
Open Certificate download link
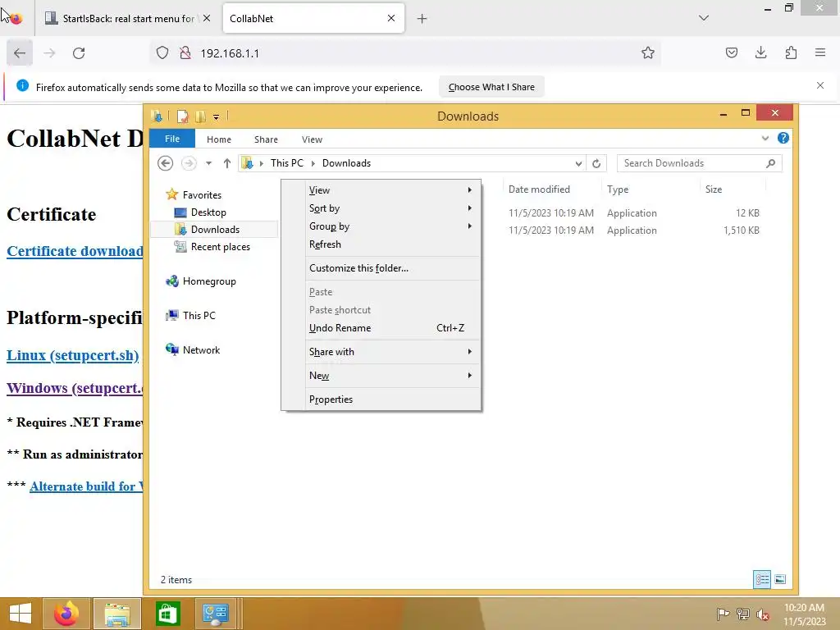point(75,251)
